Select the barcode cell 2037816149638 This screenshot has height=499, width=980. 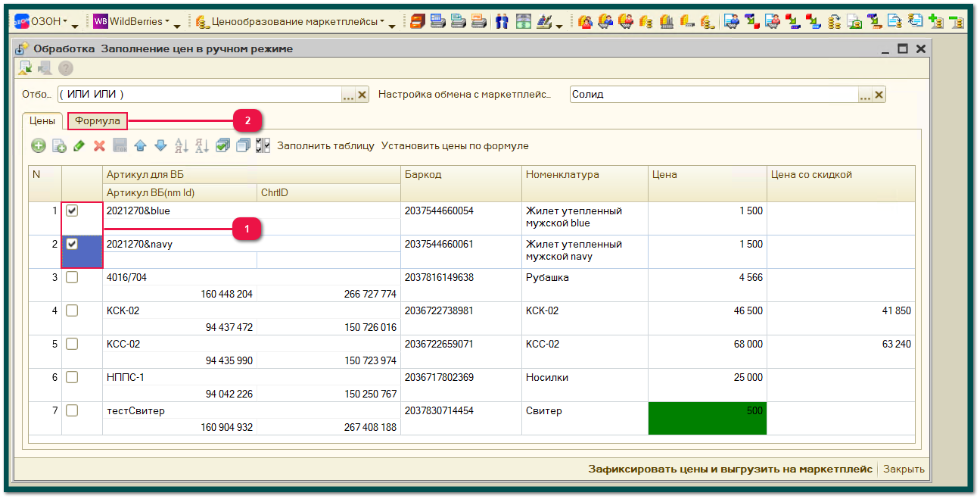[x=461, y=285]
